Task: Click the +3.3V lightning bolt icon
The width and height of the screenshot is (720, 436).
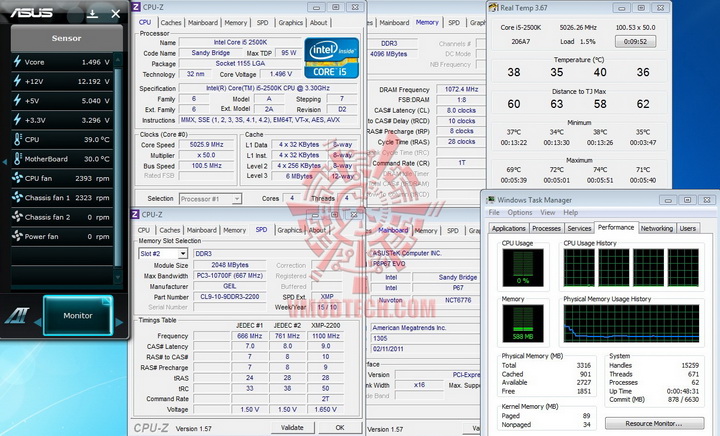Action: click(17, 119)
